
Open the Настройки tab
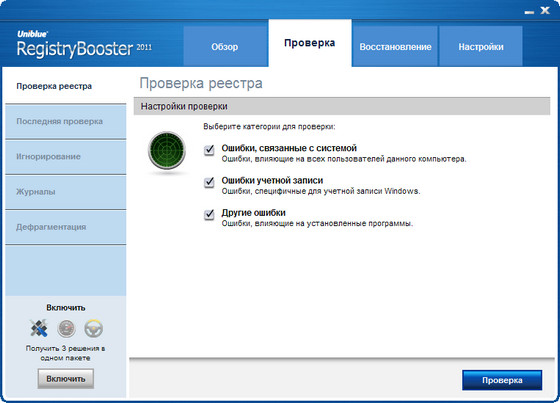point(481,46)
